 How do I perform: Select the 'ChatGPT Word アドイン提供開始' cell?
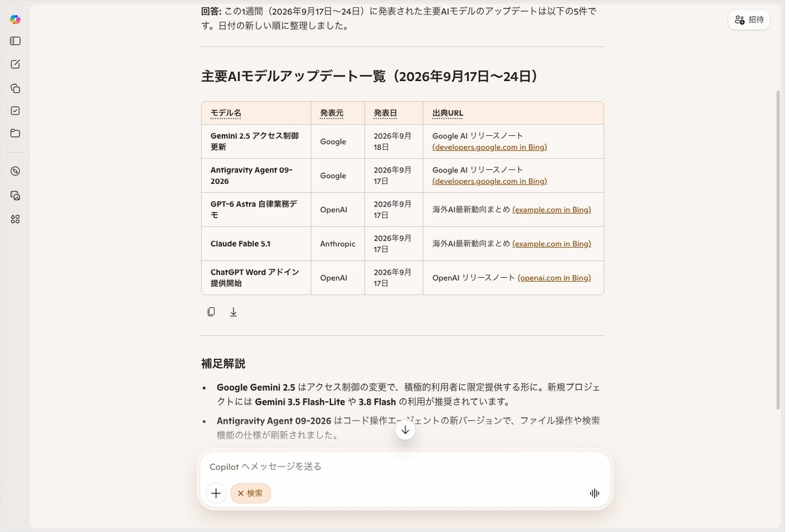[x=256, y=278]
